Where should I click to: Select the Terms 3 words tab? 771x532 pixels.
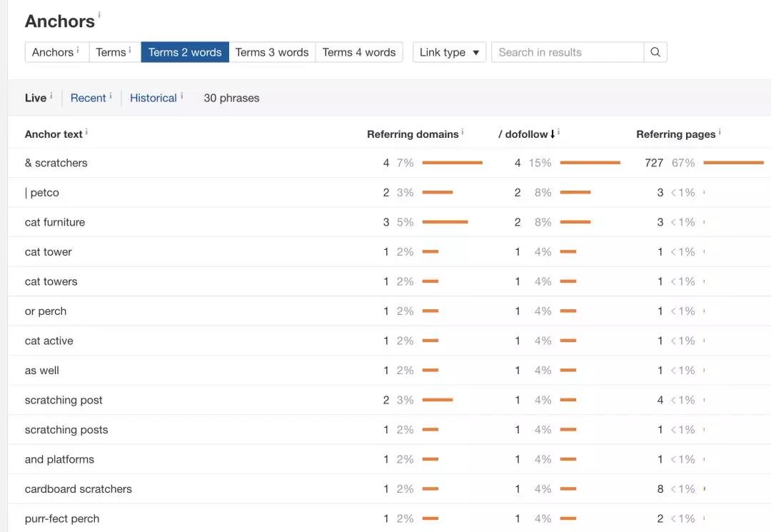(272, 52)
